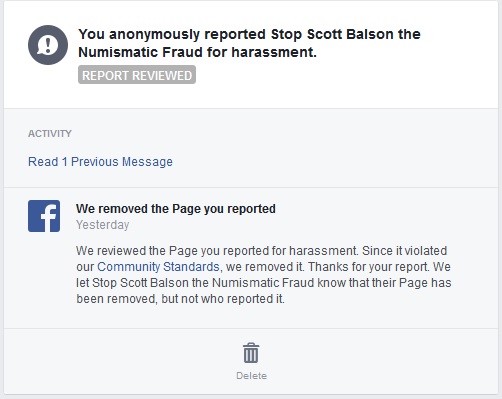Click the Yesterday timestamp
Image resolution: width=502 pixels, height=399 pixels.
(102, 225)
